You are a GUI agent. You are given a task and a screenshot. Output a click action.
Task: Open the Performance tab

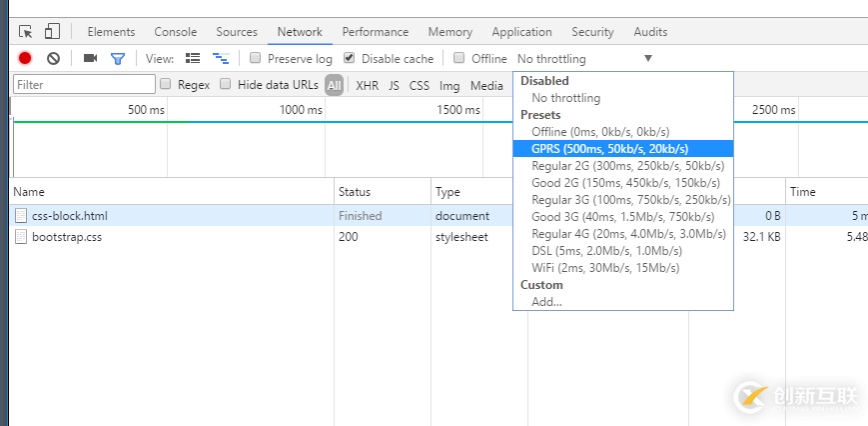pyautogui.click(x=375, y=32)
